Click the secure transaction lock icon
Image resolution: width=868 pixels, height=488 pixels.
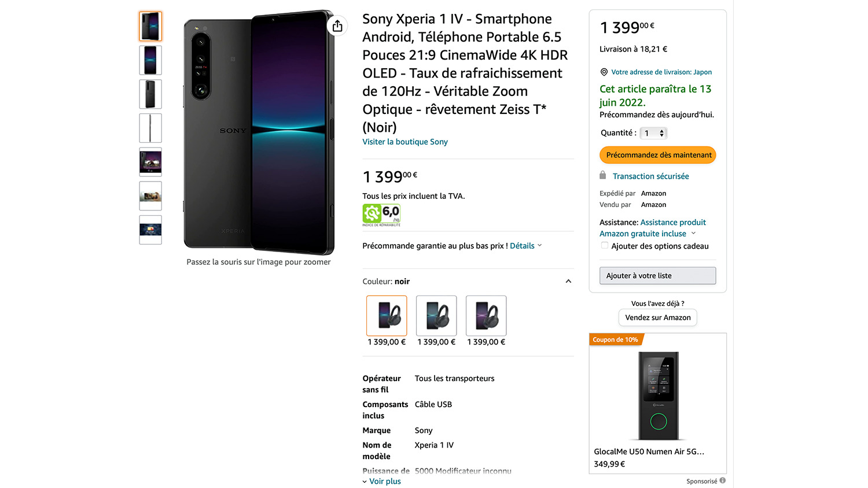click(603, 175)
